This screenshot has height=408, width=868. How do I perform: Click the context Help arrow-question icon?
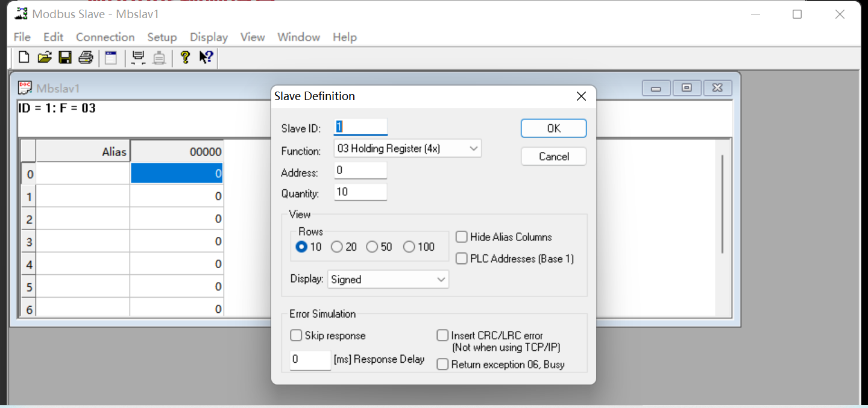206,57
